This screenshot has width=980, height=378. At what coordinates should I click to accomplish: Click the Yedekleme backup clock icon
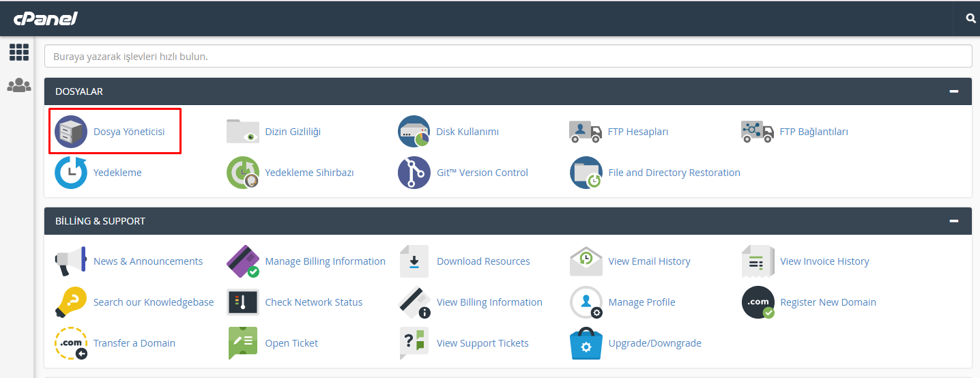(71, 173)
